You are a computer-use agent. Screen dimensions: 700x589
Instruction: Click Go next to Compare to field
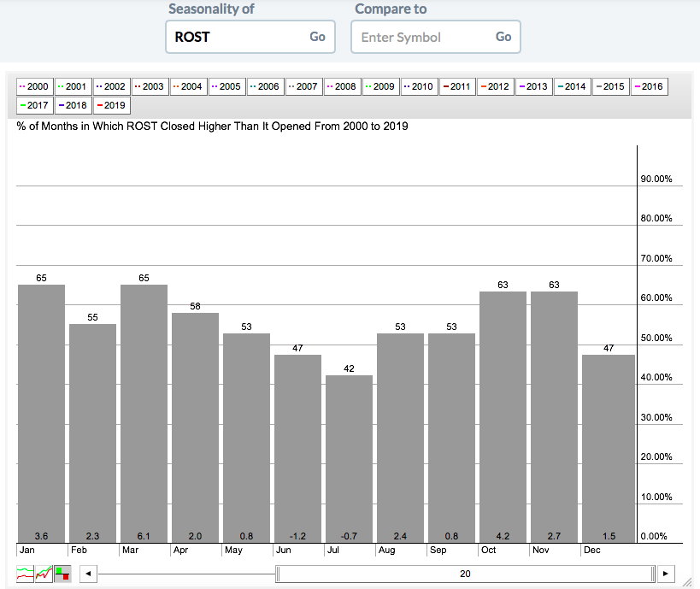503,37
